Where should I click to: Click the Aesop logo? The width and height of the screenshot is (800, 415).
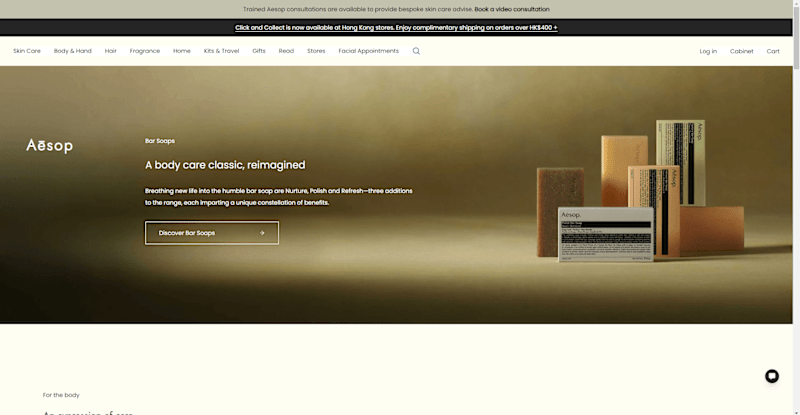49,145
